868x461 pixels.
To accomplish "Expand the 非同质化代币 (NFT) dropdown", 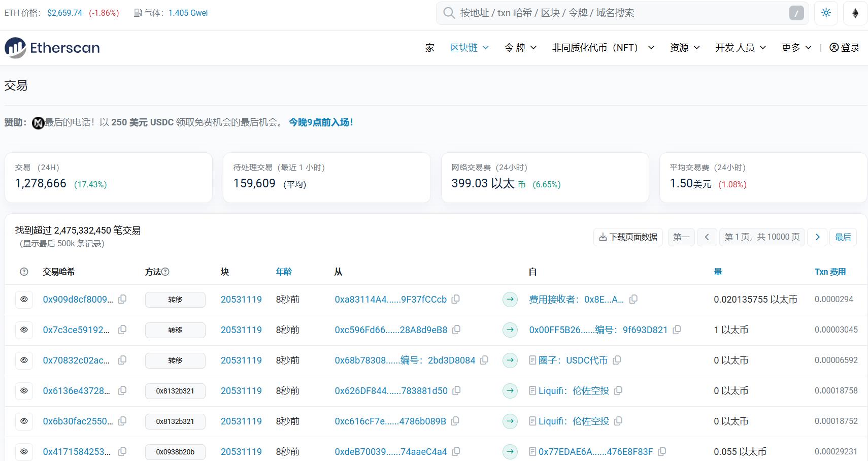I will tap(603, 48).
